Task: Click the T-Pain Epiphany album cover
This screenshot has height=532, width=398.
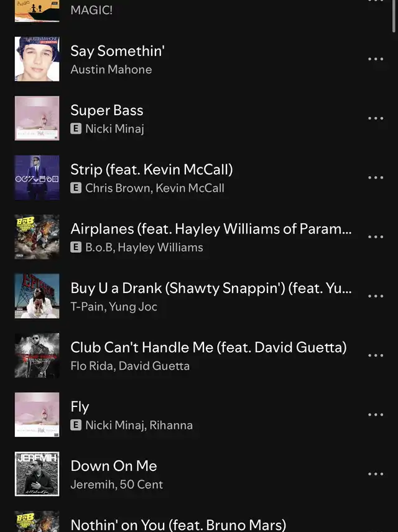Action: [37, 296]
